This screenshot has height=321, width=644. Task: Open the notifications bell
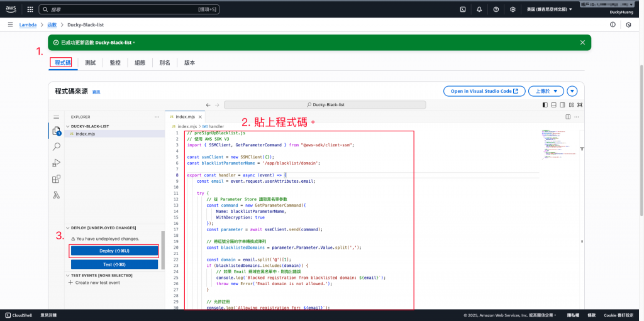(479, 9)
